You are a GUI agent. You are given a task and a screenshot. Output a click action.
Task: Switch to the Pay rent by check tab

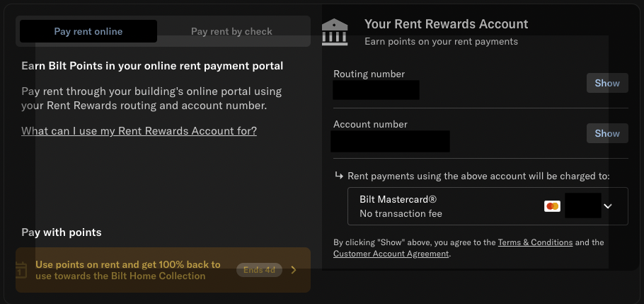point(231,31)
